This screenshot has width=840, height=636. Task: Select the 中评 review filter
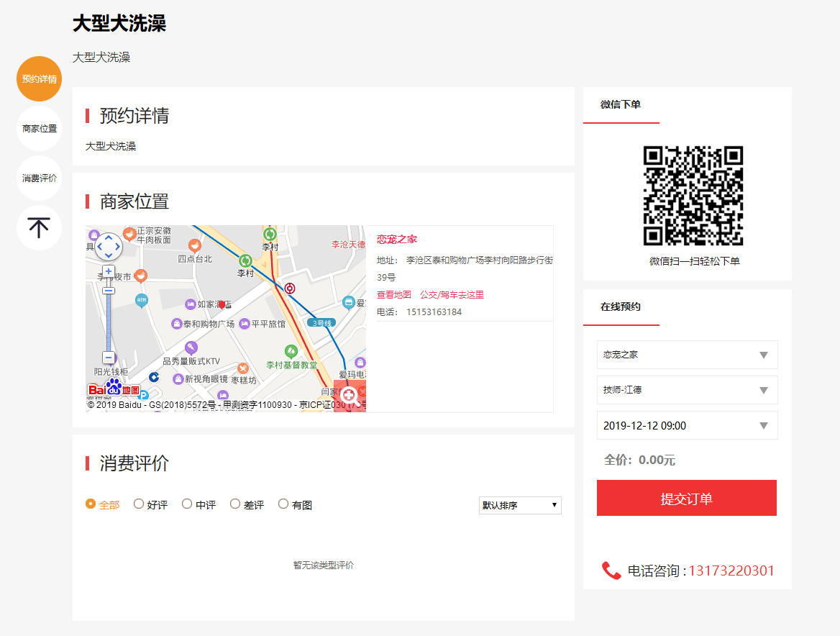click(x=187, y=504)
